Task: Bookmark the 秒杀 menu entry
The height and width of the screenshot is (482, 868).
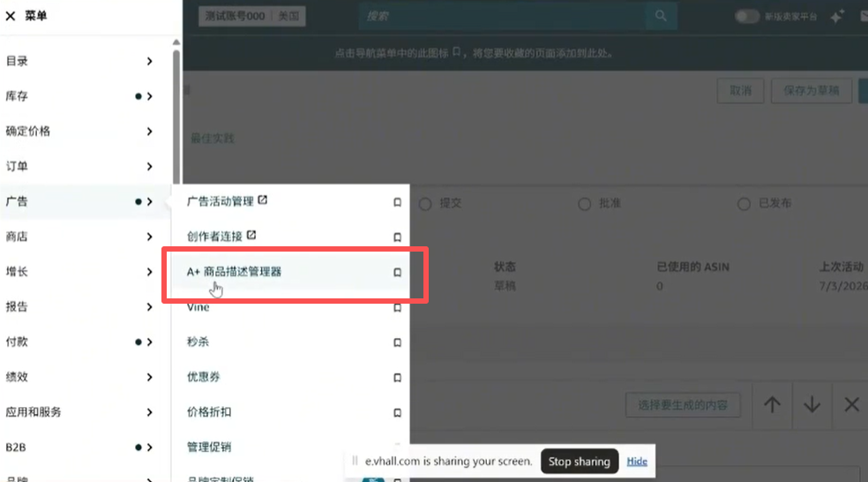Action: click(x=397, y=343)
